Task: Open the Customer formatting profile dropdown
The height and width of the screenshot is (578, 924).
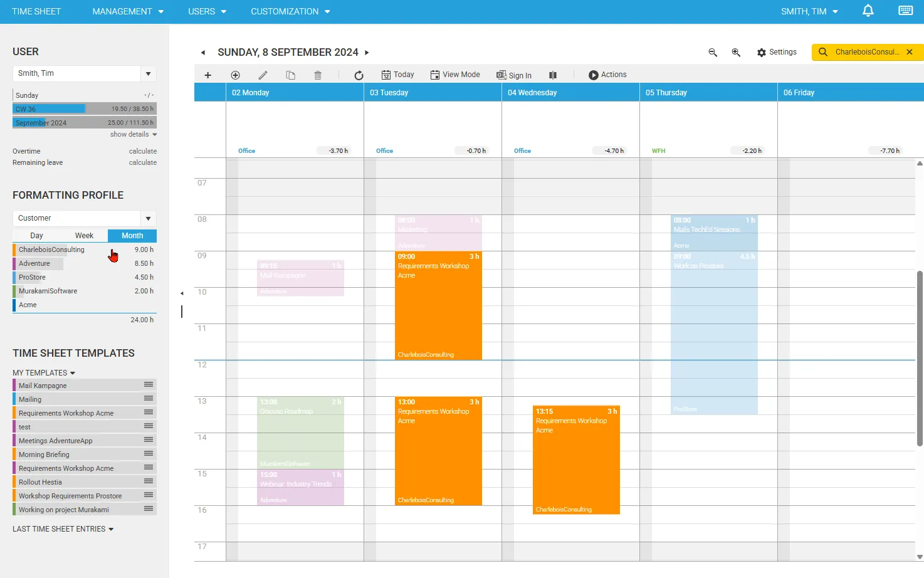Action: 149,218
